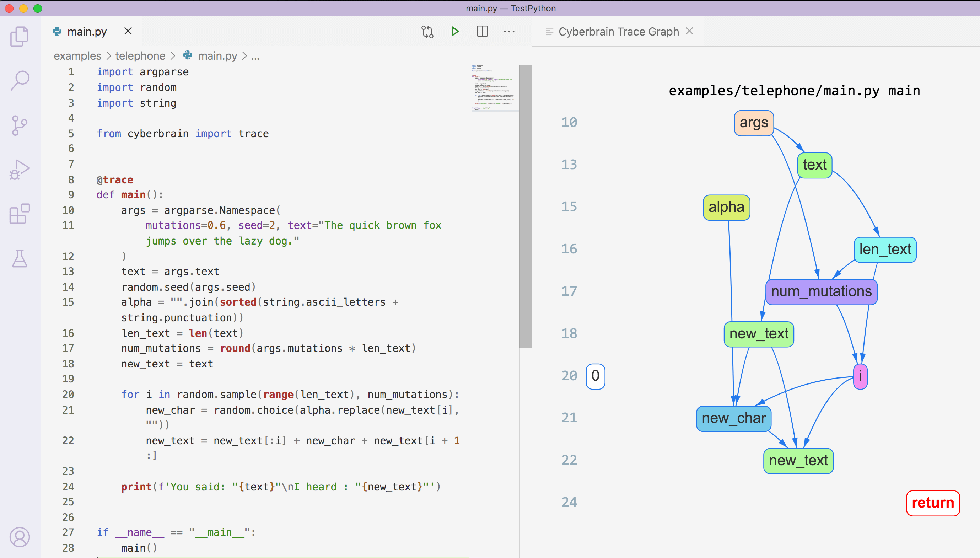The width and height of the screenshot is (980, 558).
Task: Open the Search view icon
Action: pyautogui.click(x=20, y=80)
